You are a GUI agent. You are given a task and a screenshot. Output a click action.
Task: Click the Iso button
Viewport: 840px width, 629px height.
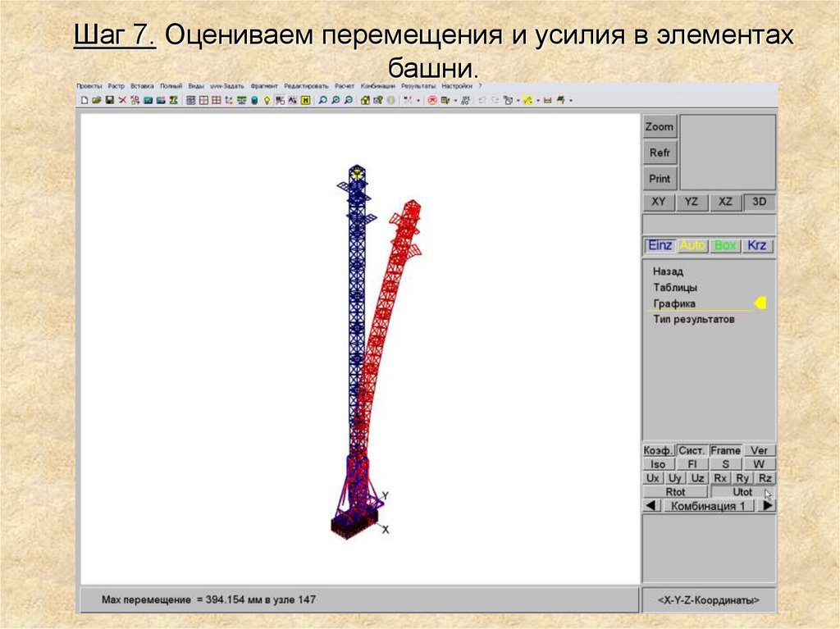(658, 464)
